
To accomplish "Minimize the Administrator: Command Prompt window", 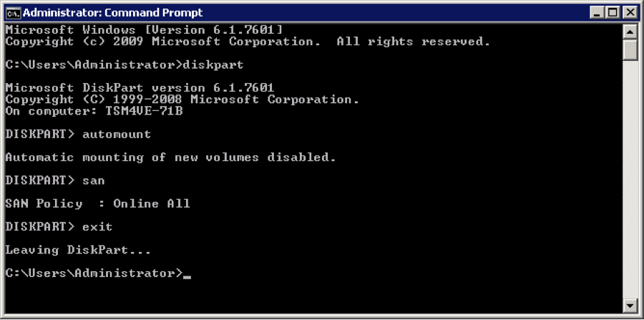I will (x=597, y=13).
